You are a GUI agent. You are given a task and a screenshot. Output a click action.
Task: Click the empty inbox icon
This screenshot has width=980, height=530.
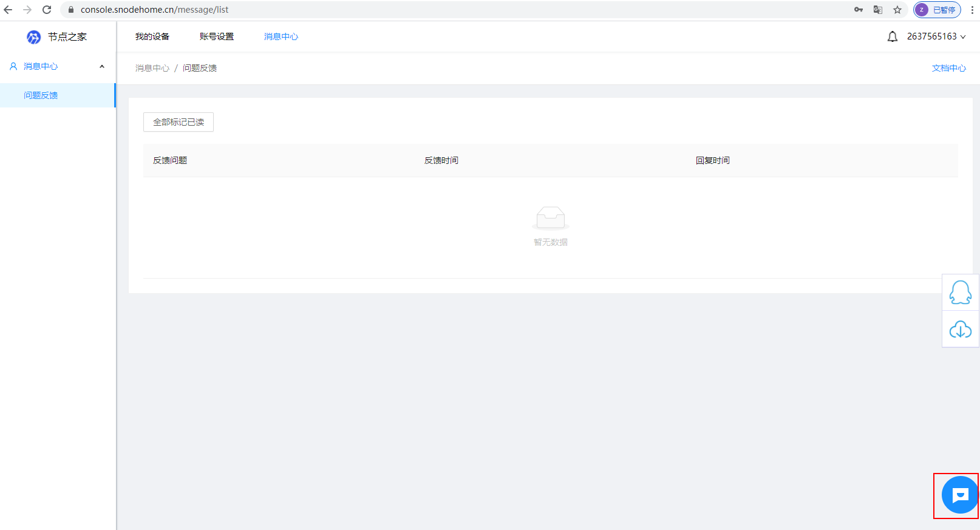pos(551,218)
